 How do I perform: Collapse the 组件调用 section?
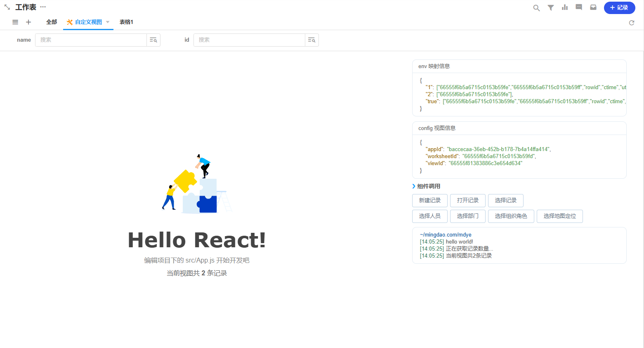(x=414, y=186)
